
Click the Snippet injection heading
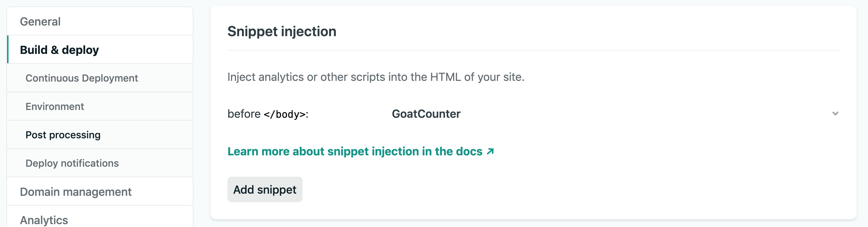point(282,32)
